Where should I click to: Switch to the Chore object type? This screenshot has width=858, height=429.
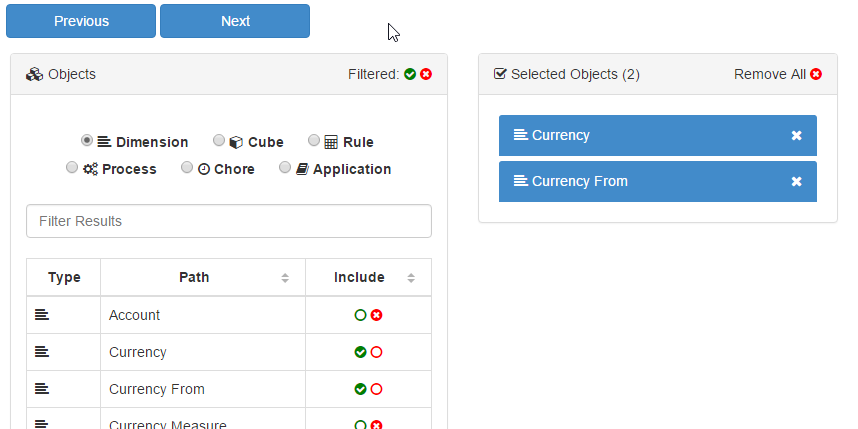187,168
